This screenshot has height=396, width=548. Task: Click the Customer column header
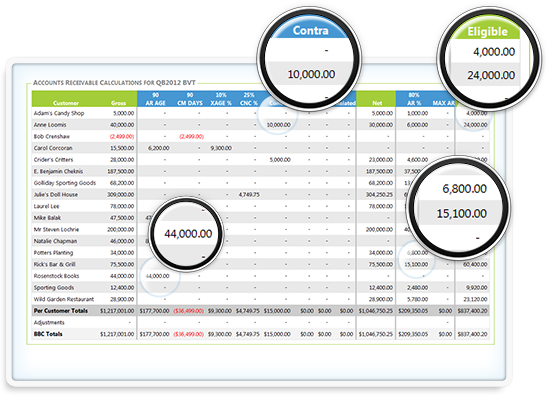coord(66,103)
